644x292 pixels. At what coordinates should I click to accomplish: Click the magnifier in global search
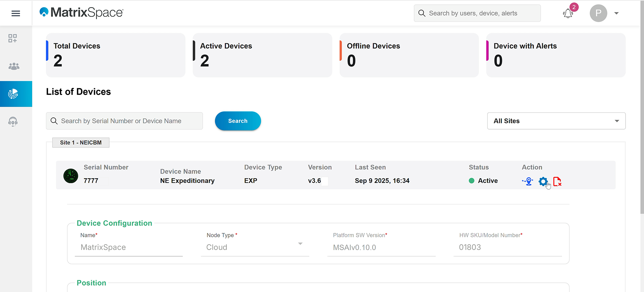422,13
